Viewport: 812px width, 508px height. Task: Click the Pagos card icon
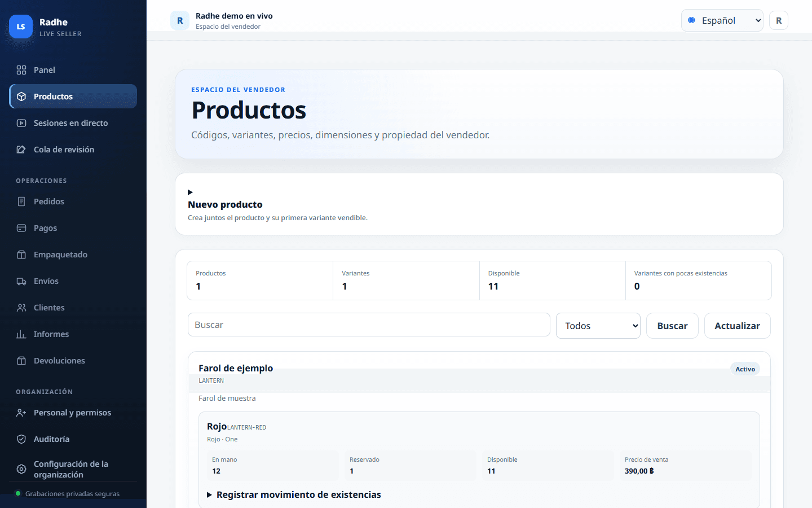click(x=21, y=228)
